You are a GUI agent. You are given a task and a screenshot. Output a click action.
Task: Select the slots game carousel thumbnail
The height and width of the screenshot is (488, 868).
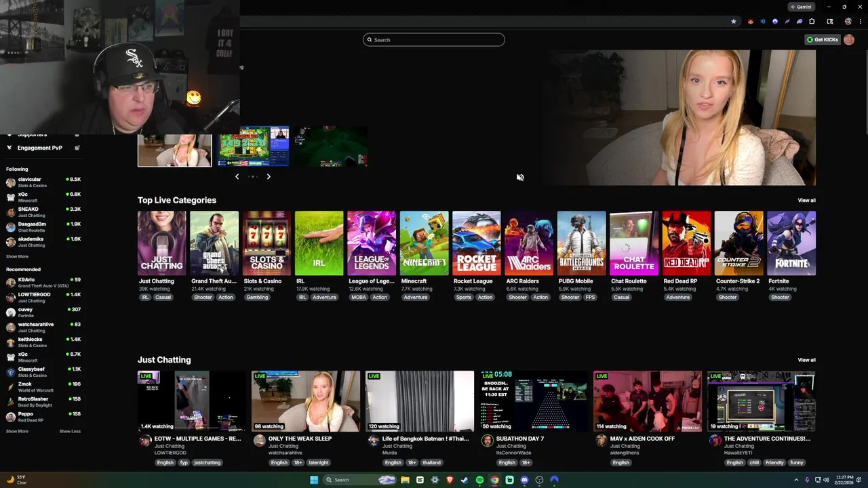254,146
